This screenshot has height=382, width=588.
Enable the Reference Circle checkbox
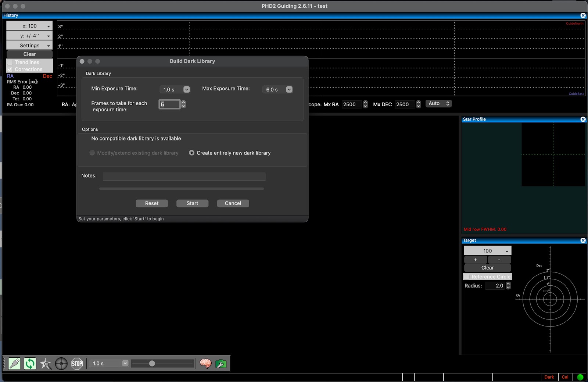point(467,276)
